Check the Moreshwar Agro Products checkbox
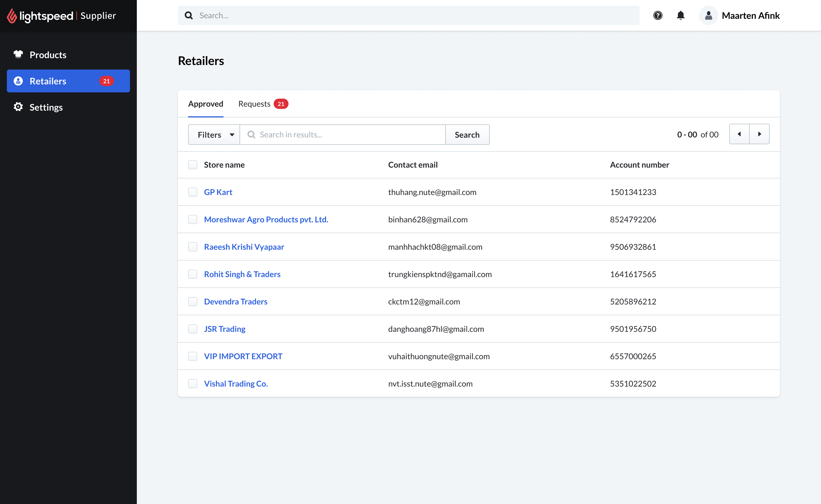Screen dimensions: 821x504 (193, 219)
